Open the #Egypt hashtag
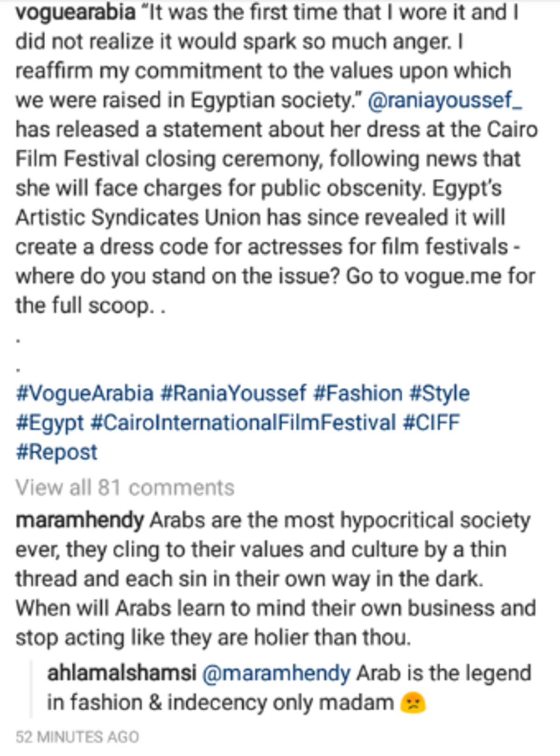The width and height of the screenshot is (560, 756). (x=49, y=424)
